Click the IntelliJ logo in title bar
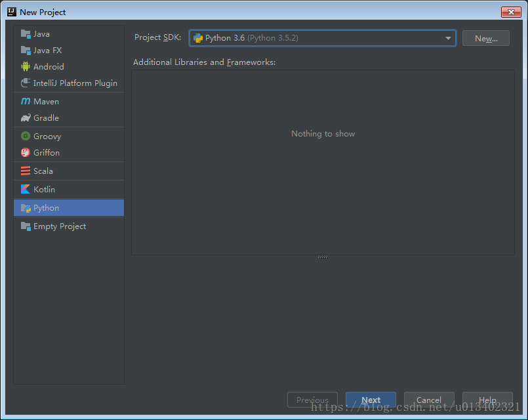The height and width of the screenshot is (420, 528). tap(12, 12)
